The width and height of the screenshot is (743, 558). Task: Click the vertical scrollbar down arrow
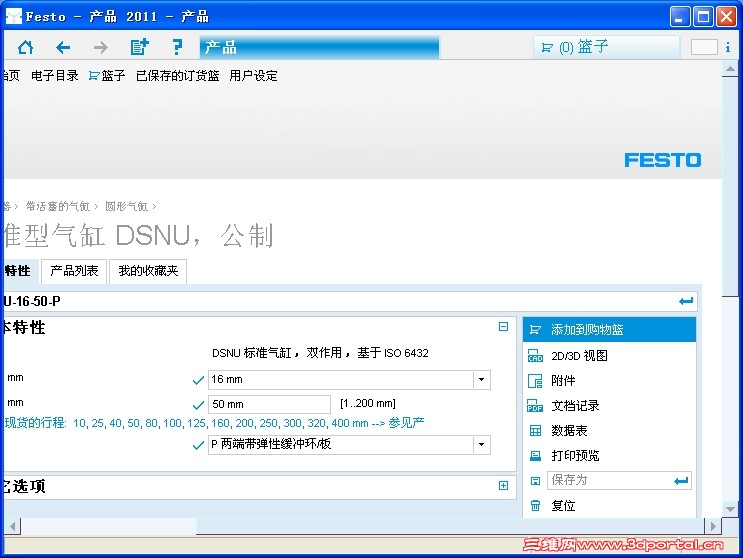pyautogui.click(x=730, y=509)
